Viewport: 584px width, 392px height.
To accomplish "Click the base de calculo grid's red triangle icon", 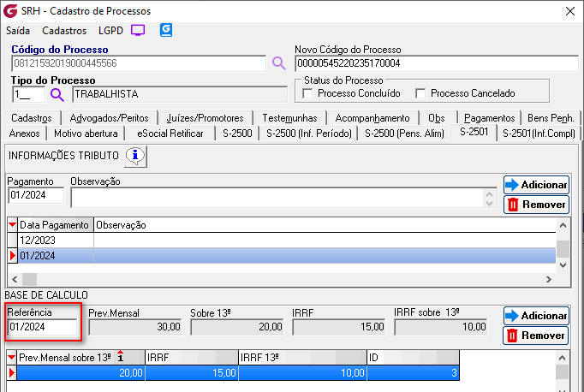I will [x=12, y=357].
